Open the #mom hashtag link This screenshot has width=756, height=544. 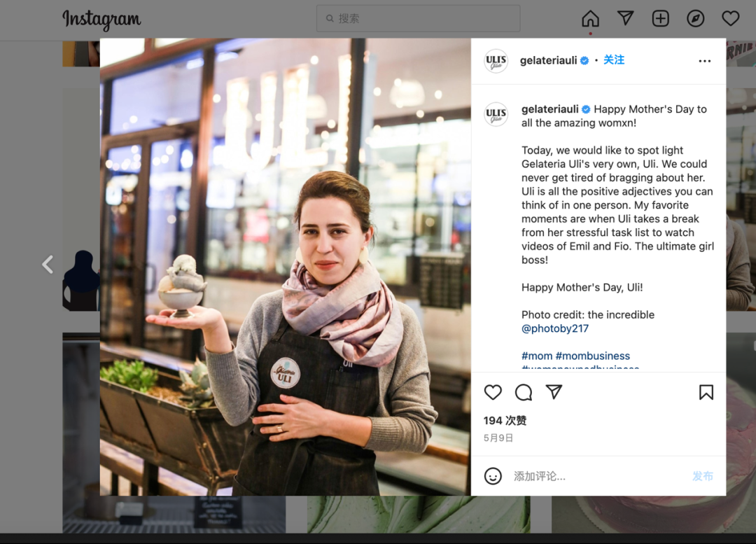point(537,356)
